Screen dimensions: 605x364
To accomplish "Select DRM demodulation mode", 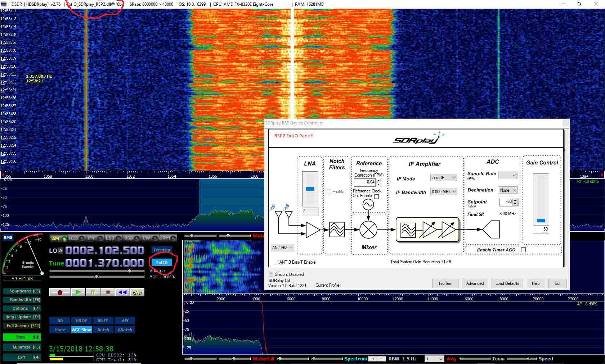I will pos(167,238).
